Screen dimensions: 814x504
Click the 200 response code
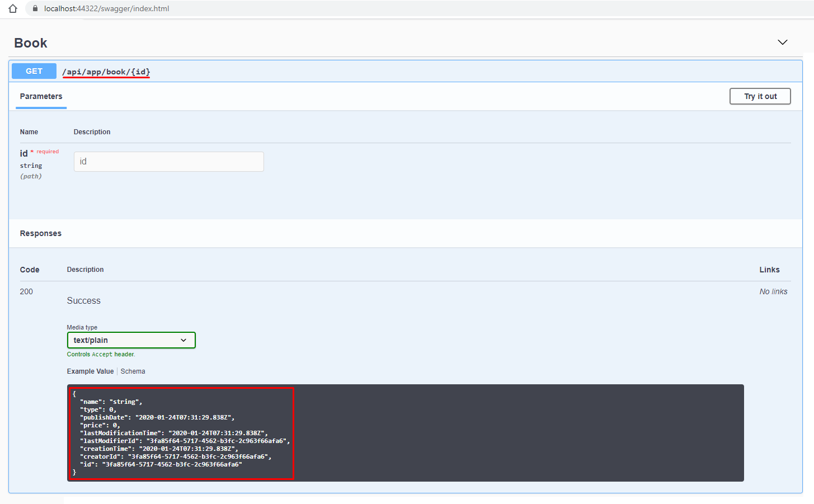pyautogui.click(x=26, y=291)
